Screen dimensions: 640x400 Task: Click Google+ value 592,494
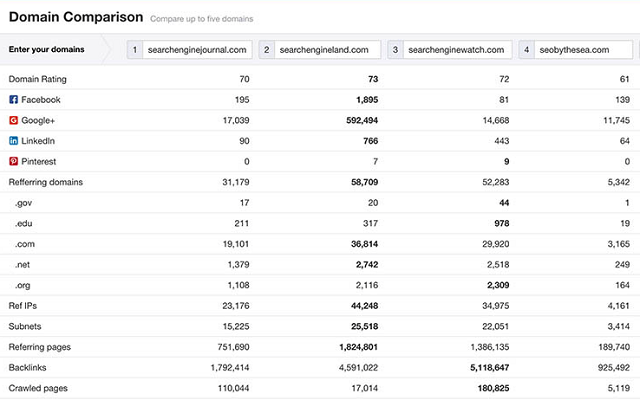click(362, 120)
